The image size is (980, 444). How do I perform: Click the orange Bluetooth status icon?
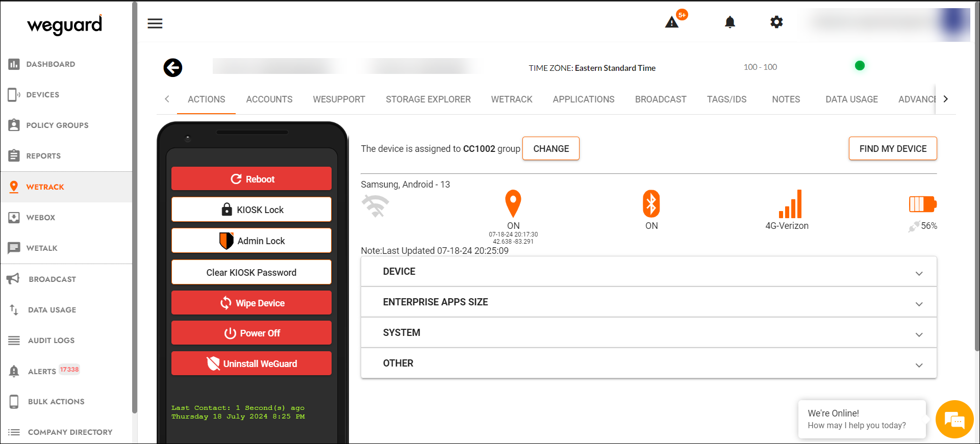(x=651, y=204)
